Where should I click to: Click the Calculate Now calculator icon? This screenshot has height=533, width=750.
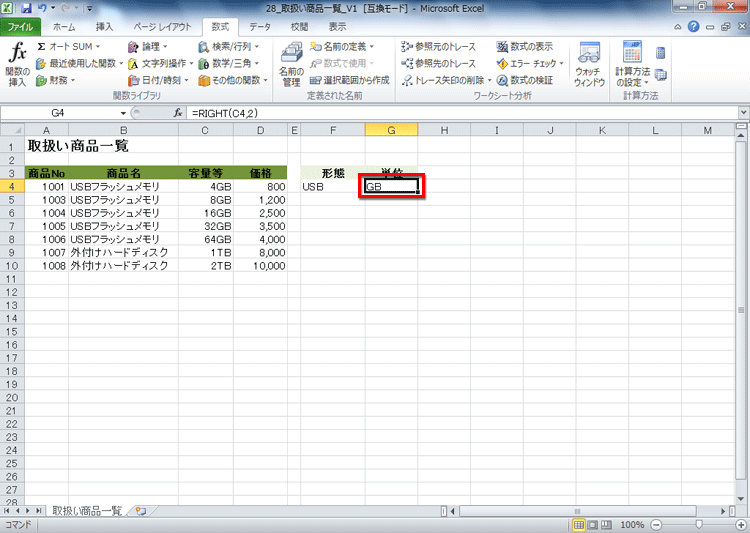[x=661, y=53]
